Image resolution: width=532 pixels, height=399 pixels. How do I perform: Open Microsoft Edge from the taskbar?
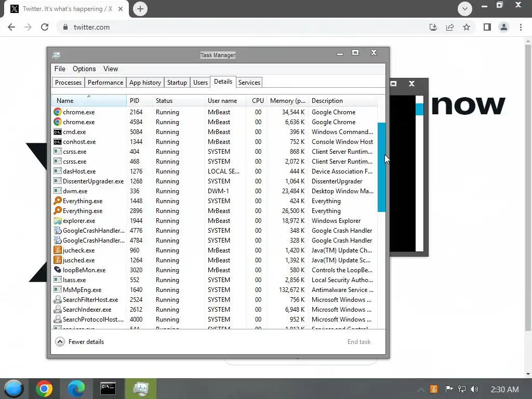pyautogui.click(x=76, y=389)
